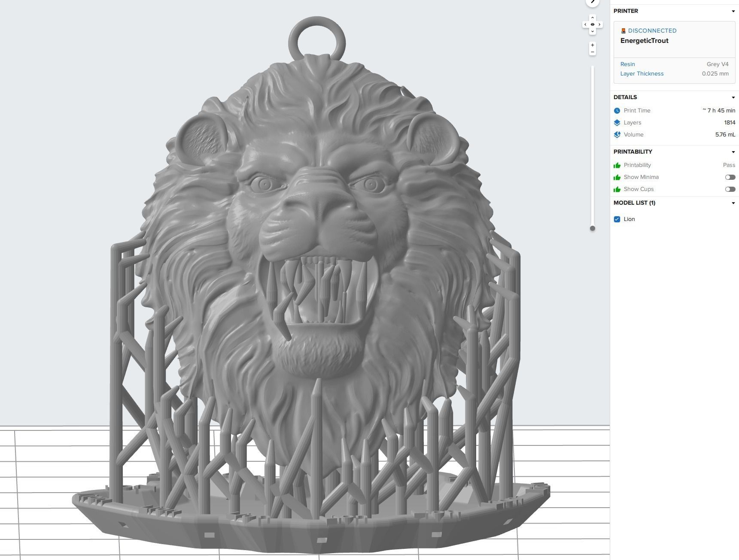Click the layer slider handle

click(x=593, y=228)
